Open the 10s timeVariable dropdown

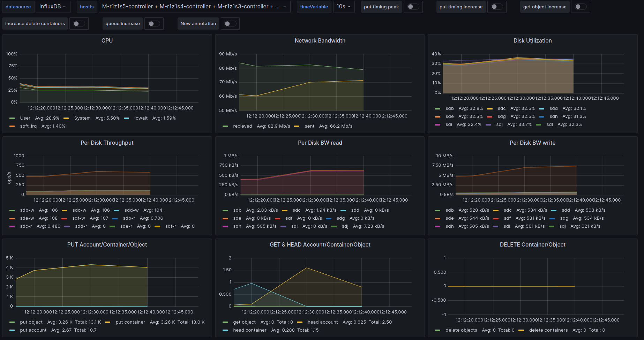pos(343,7)
